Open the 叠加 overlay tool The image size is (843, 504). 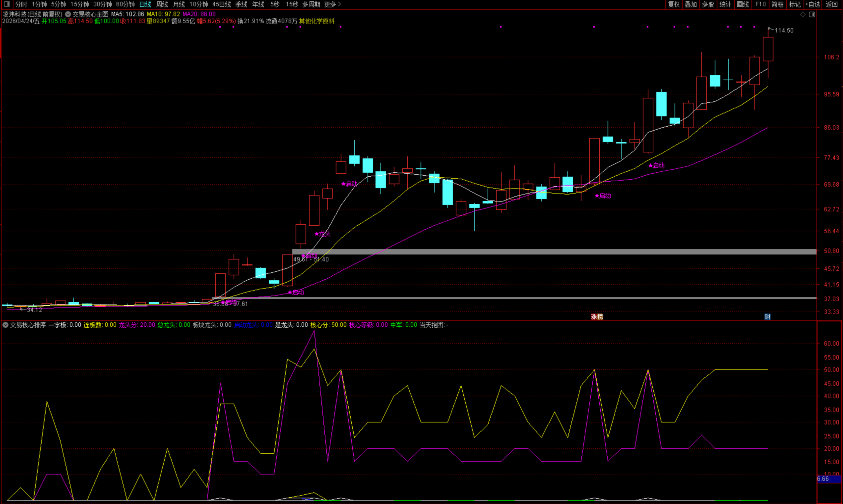[691, 4]
